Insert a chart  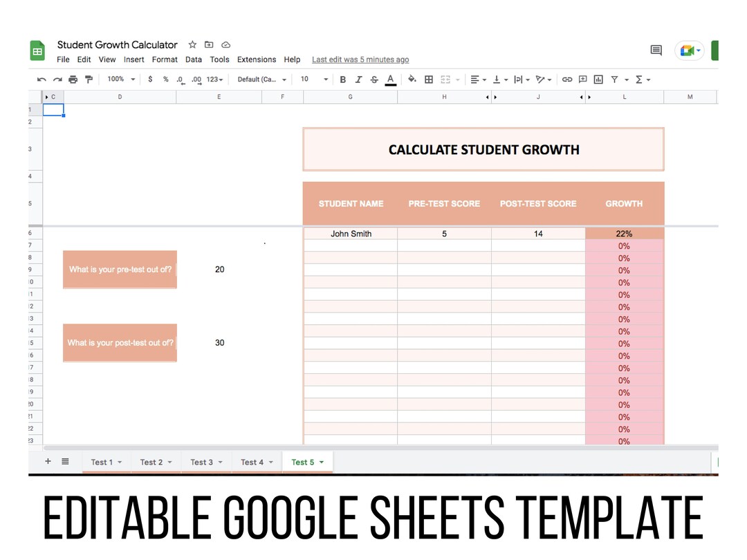pos(598,79)
